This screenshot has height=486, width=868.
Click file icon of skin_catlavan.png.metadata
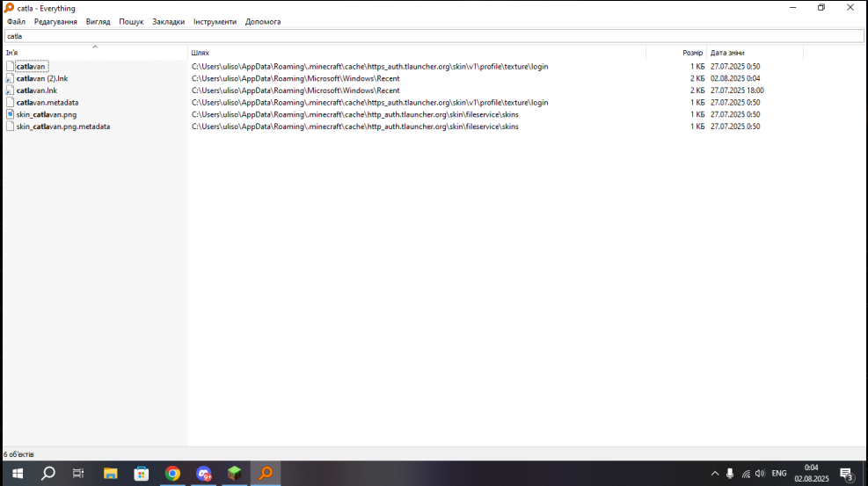10,127
